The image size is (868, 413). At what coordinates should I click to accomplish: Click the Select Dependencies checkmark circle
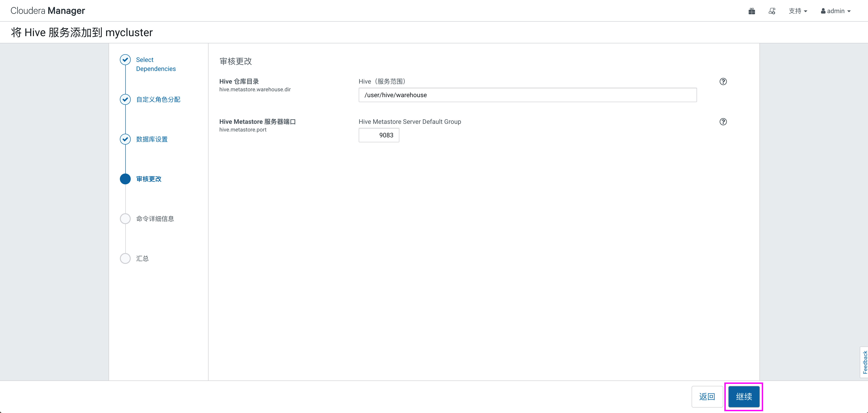pyautogui.click(x=125, y=60)
